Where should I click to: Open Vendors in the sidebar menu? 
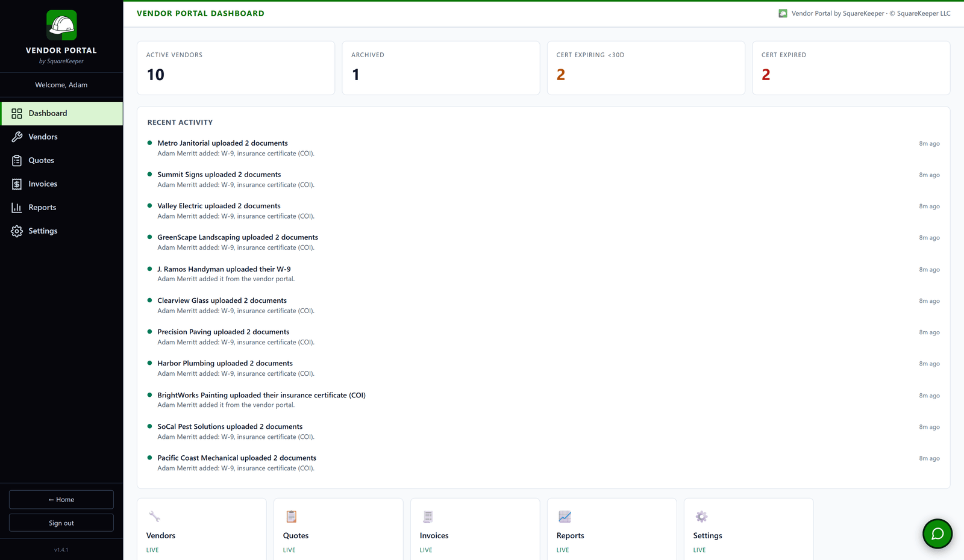62,137
